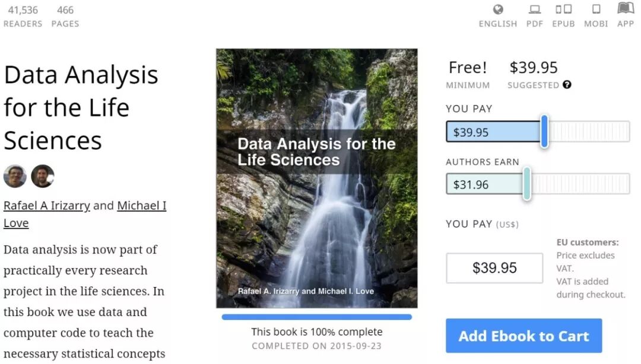Click the Free! minimum price
641x364 pixels.
pos(468,68)
